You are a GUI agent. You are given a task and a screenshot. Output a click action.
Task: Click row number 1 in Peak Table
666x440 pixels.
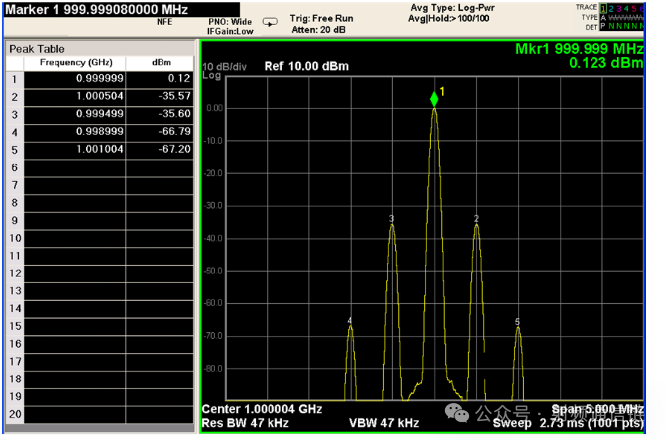click(15, 79)
